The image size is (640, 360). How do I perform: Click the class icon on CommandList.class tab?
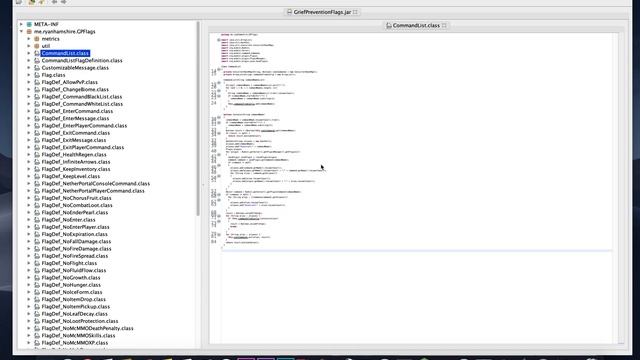point(389,25)
